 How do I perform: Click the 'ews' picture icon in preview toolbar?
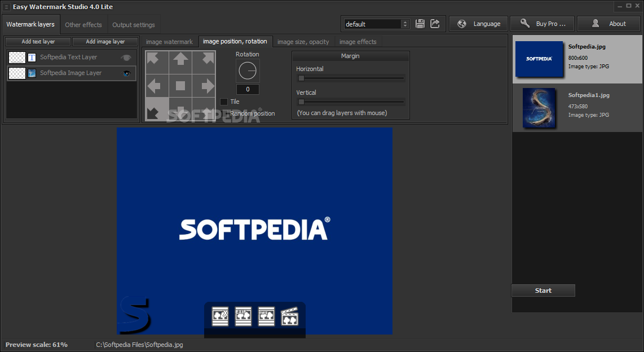point(266,316)
